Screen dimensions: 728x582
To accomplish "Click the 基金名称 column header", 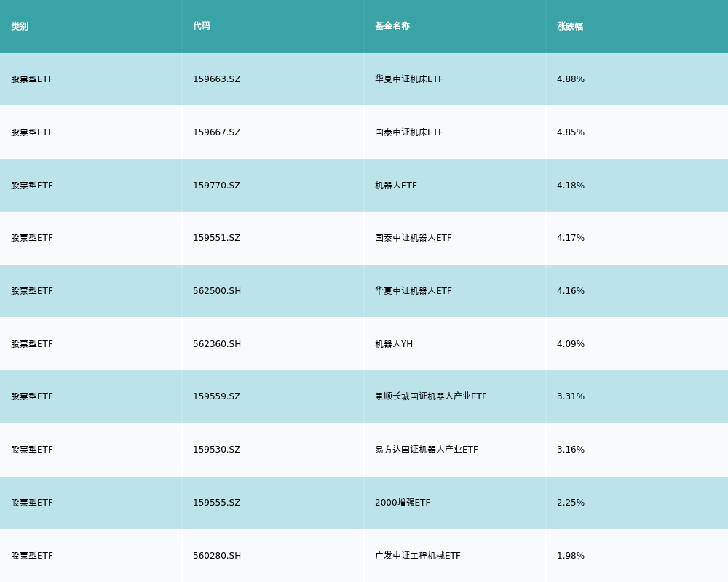I will tap(392, 26).
